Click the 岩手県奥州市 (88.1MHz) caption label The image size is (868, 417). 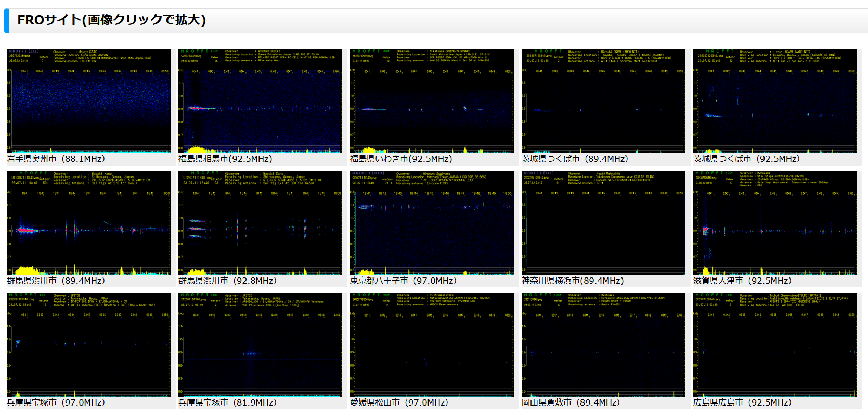(x=56, y=159)
